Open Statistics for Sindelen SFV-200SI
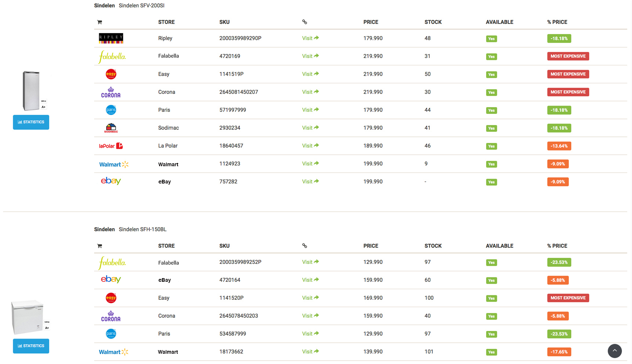Viewport: 632px width, 364px height. 31,122
